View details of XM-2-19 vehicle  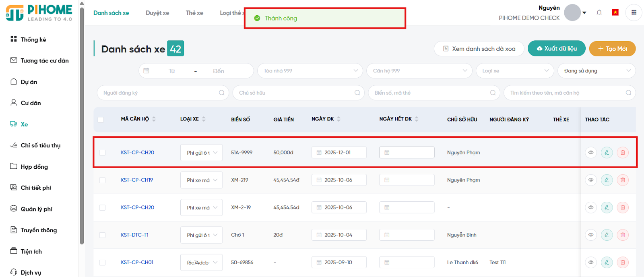pos(590,207)
